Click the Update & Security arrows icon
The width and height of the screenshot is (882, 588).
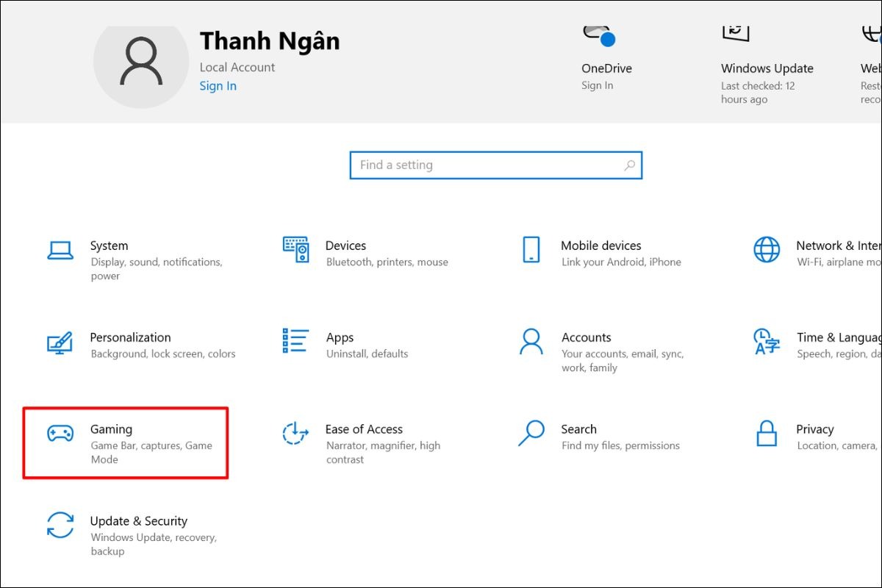60,526
